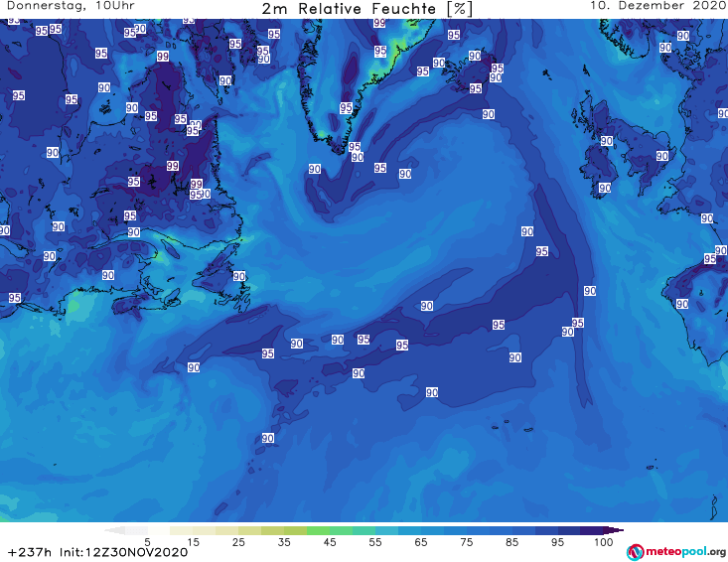This screenshot has height=562, width=728.
Task: Pick the olive-yellow colorbar segment above 35
Action: click(272, 530)
